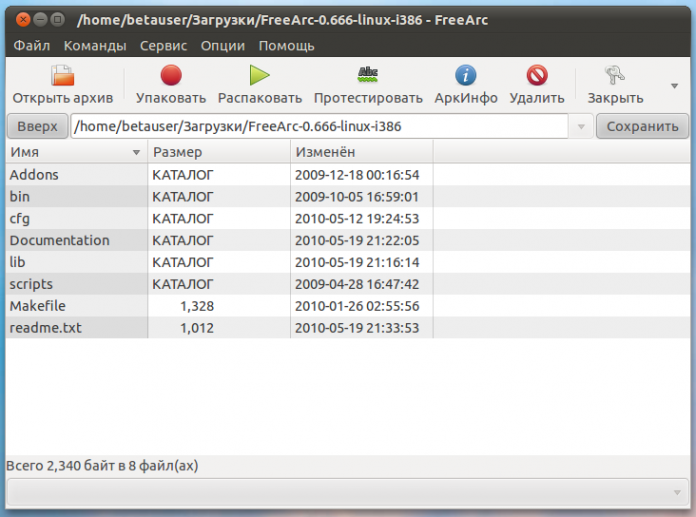
Task: Open the Команды menu
Action: tap(95, 46)
